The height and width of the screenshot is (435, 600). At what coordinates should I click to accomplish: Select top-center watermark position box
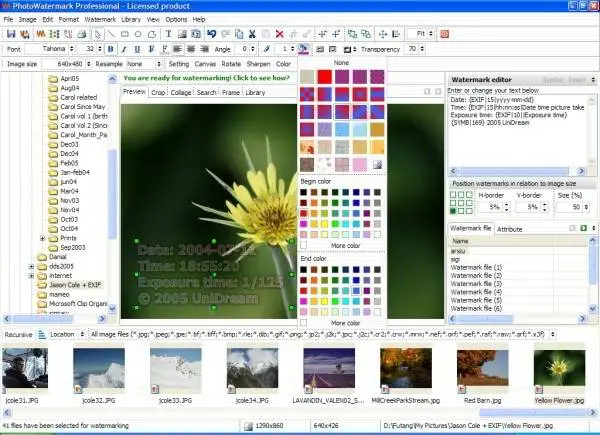click(461, 195)
